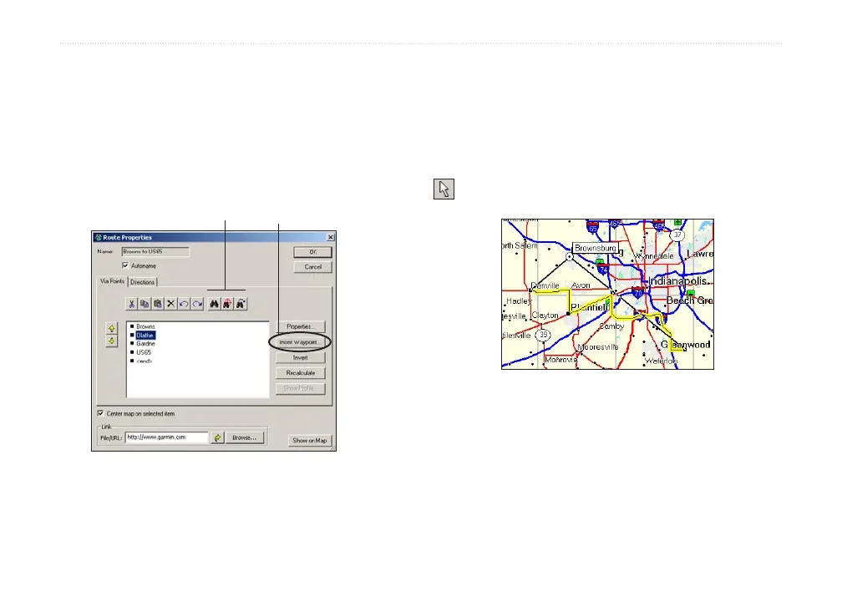
Task: Click the Copy icon in via points toolbar
Action: pyautogui.click(x=145, y=304)
